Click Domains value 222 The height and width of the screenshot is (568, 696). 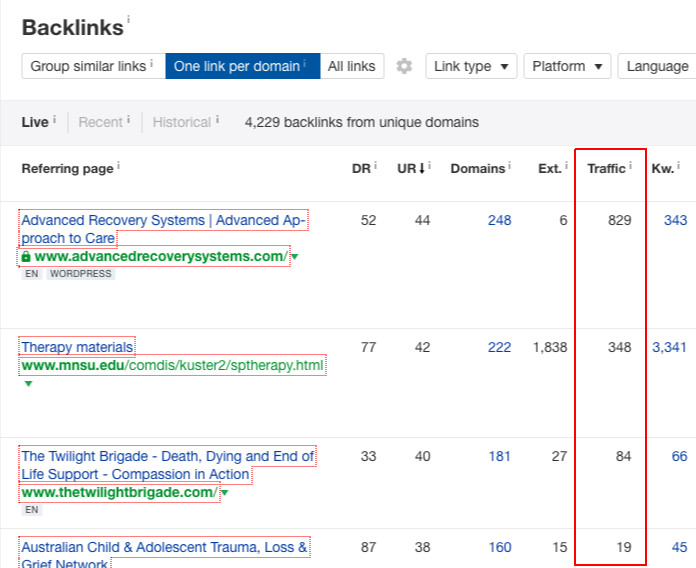click(x=499, y=347)
